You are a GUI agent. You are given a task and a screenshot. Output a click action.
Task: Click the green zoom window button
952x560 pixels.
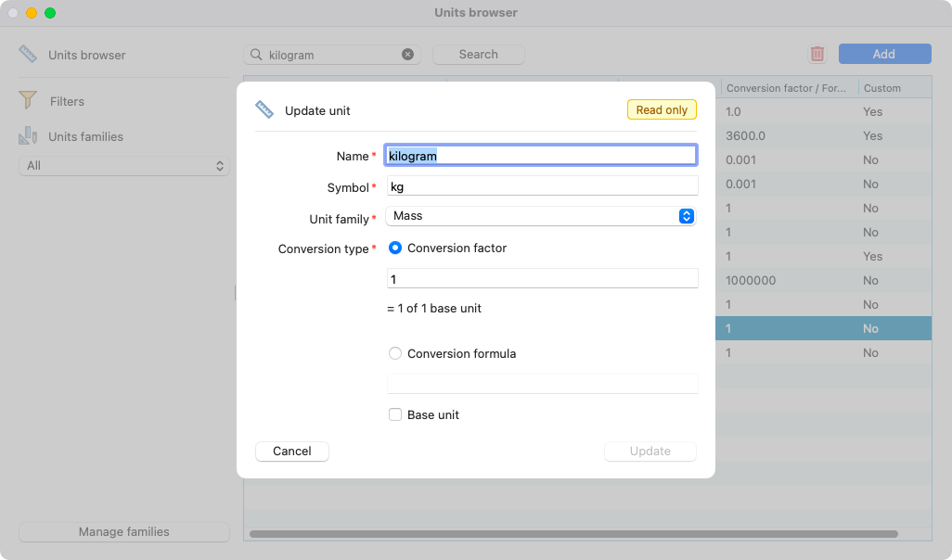50,13
